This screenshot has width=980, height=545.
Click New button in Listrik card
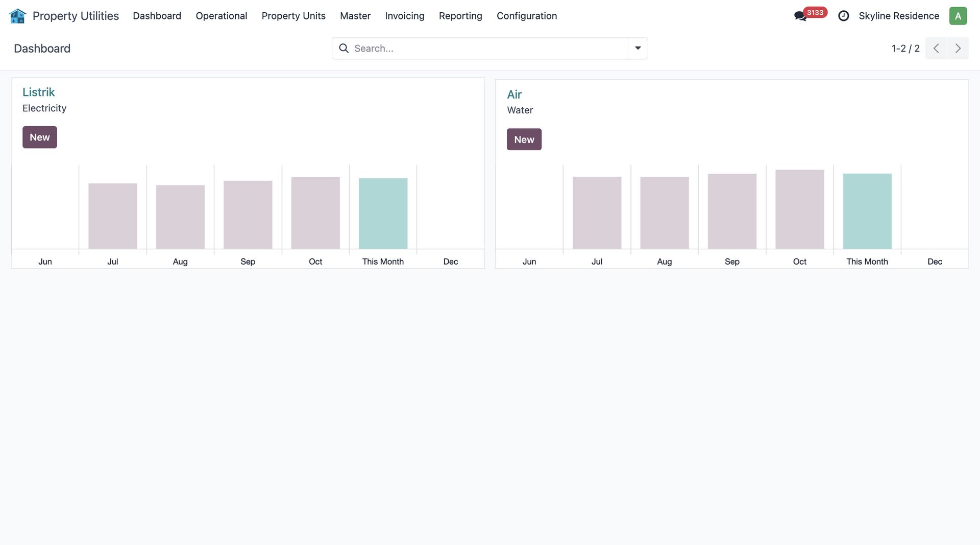(39, 137)
